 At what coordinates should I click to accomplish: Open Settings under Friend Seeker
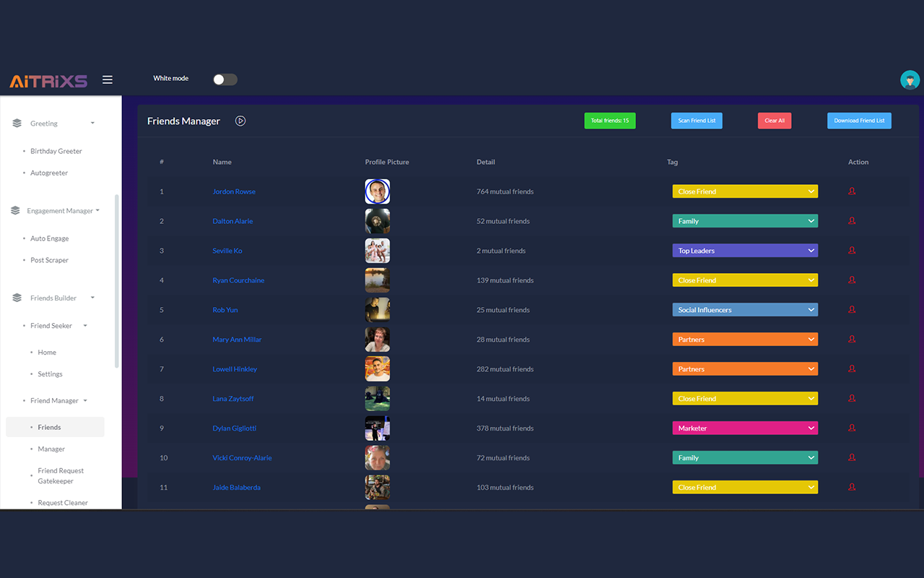51,374
